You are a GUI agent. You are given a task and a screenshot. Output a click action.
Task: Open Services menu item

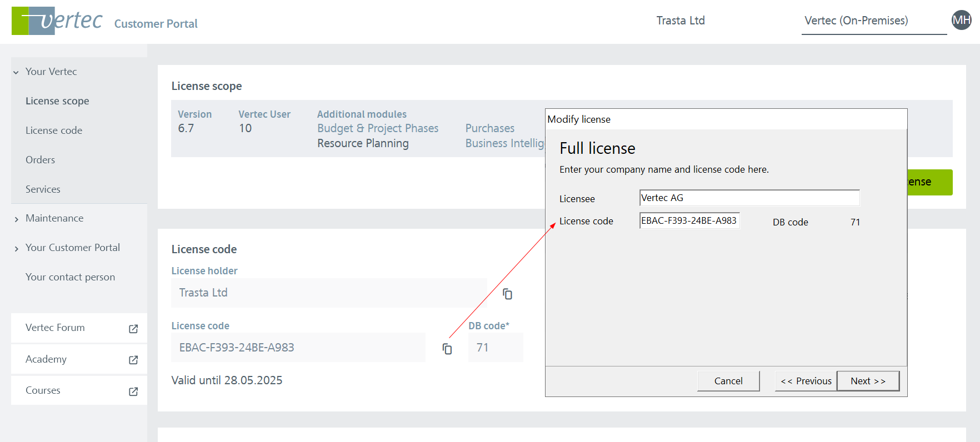43,189
